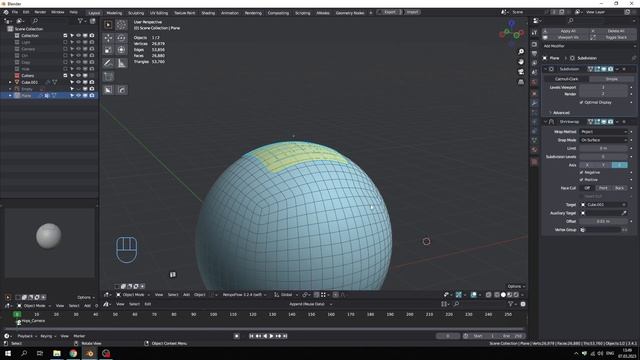Select the 3D Cursor tool
The image size is (640, 360).
pos(121,24)
